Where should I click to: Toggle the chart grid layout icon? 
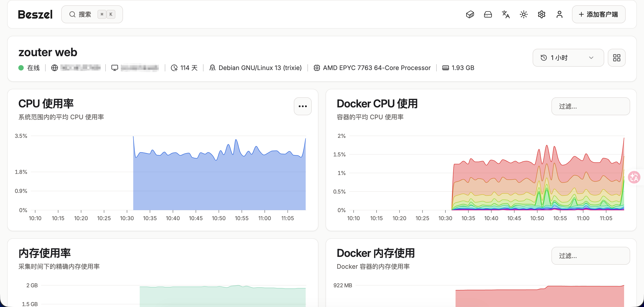[x=616, y=58]
